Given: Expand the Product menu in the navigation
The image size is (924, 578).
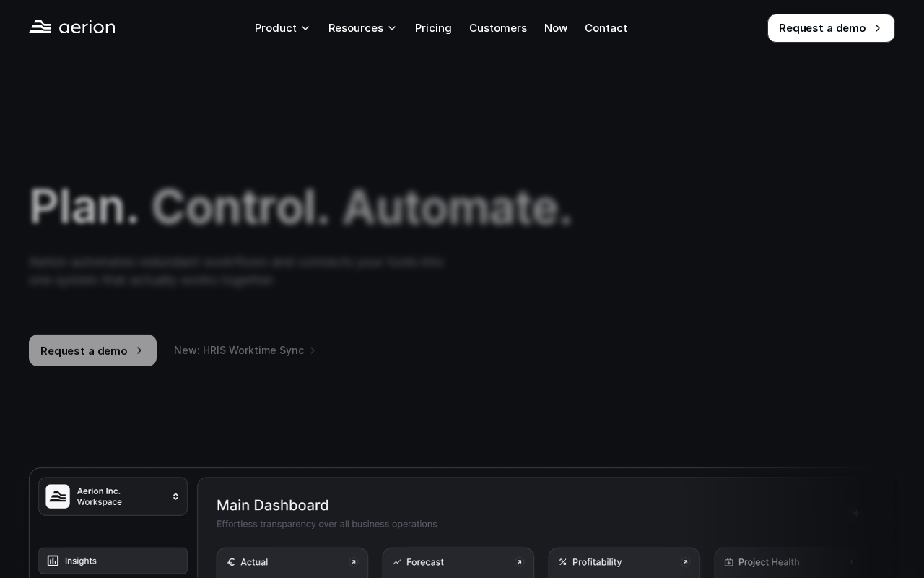Looking at the screenshot, I should coord(282,28).
